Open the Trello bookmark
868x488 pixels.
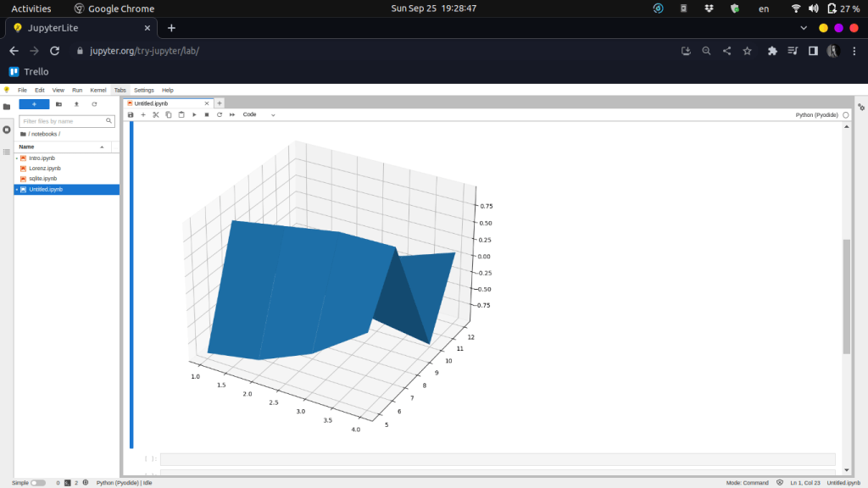click(x=29, y=72)
